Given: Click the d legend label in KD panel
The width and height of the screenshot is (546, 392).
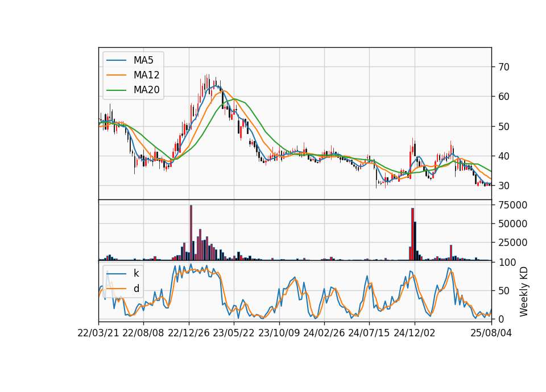Looking at the screenshot, I should (x=136, y=289).
